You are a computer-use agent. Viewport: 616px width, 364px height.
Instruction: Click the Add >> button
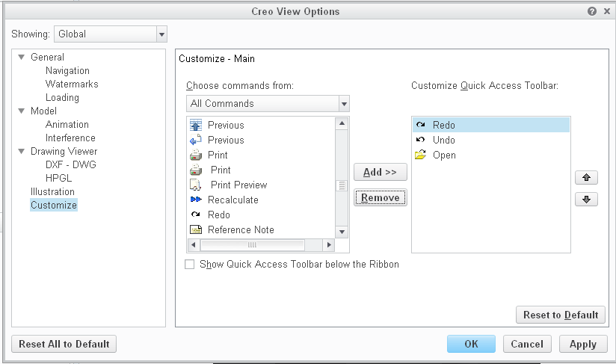380,172
